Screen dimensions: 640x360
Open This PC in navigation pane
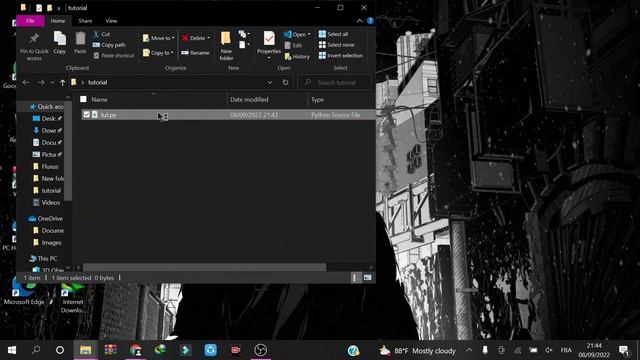click(x=43, y=258)
